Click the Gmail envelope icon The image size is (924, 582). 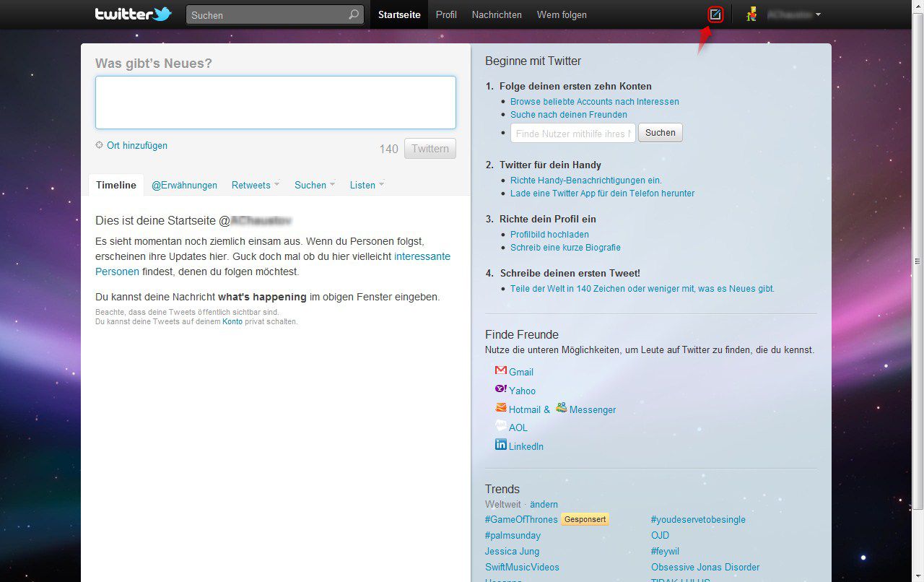pyautogui.click(x=501, y=370)
